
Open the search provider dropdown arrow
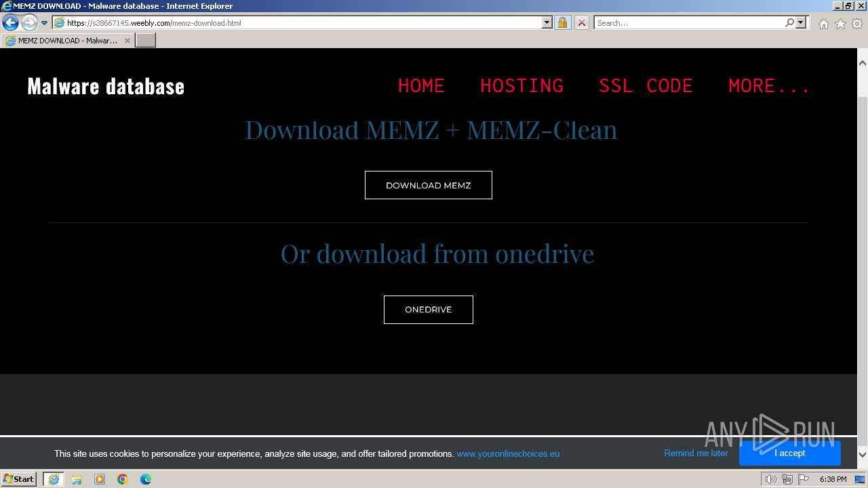coord(801,22)
